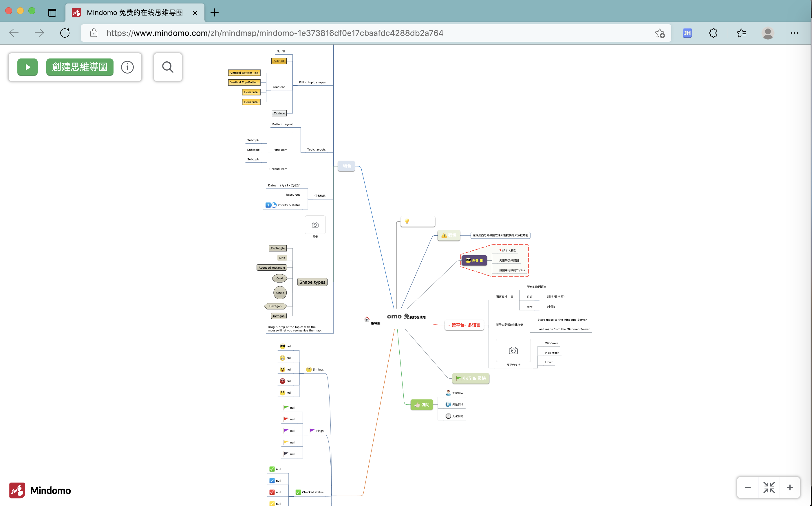Click 完成桌面思维导图软件所能提供的大多数功能 topic

click(500, 235)
